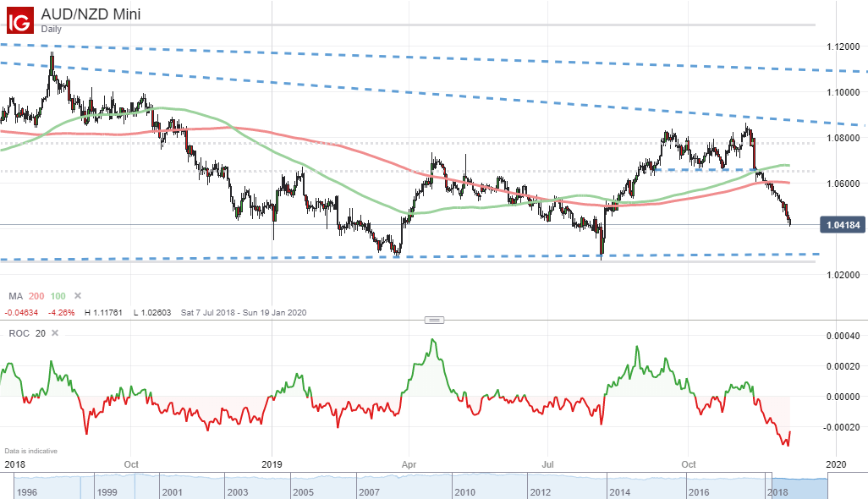
Task: Click the 1.06000 price axis label
Action: tap(843, 184)
